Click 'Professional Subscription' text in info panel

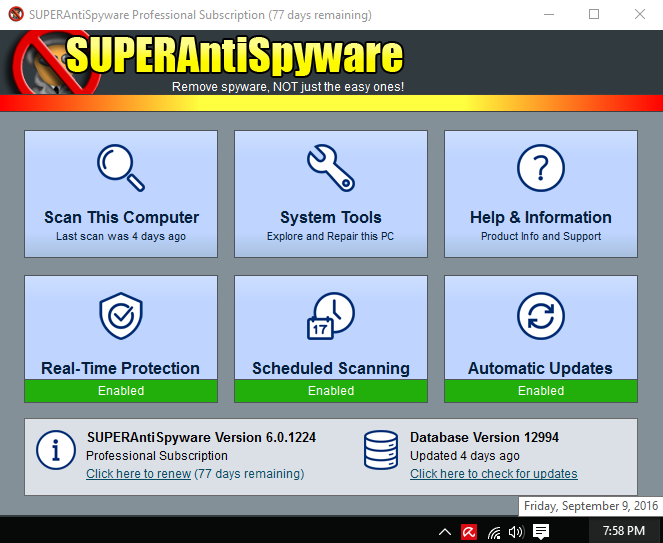157,456
